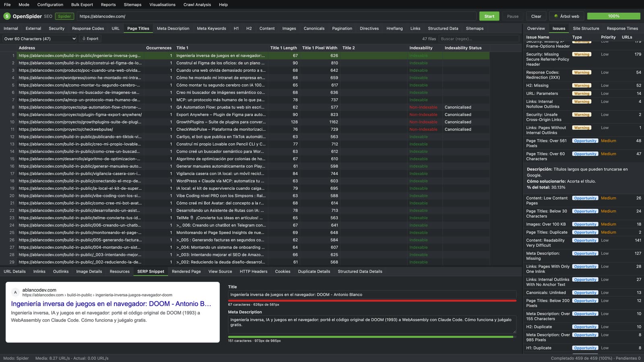Click the Clear button
This screenshot has height=362, width=644.
click(536, 16)
